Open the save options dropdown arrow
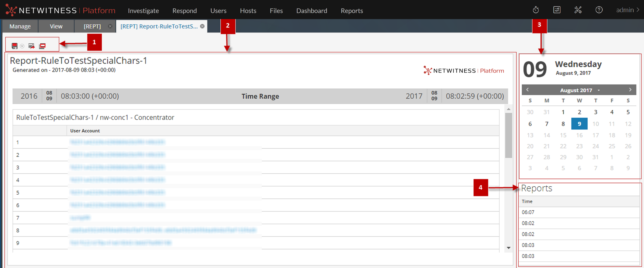Image resolution: width=644 pixels, height=268 pixels. pos(22,46)
